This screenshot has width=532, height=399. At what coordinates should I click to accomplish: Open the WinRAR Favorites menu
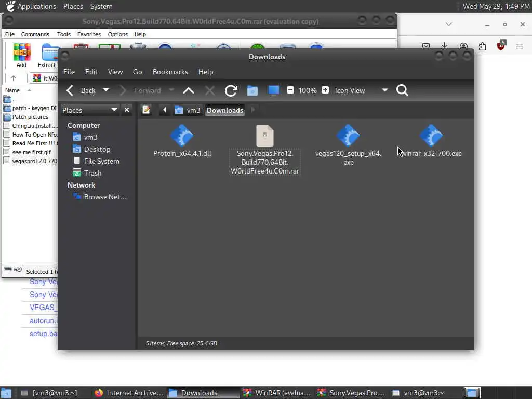(x=89, y=34)
